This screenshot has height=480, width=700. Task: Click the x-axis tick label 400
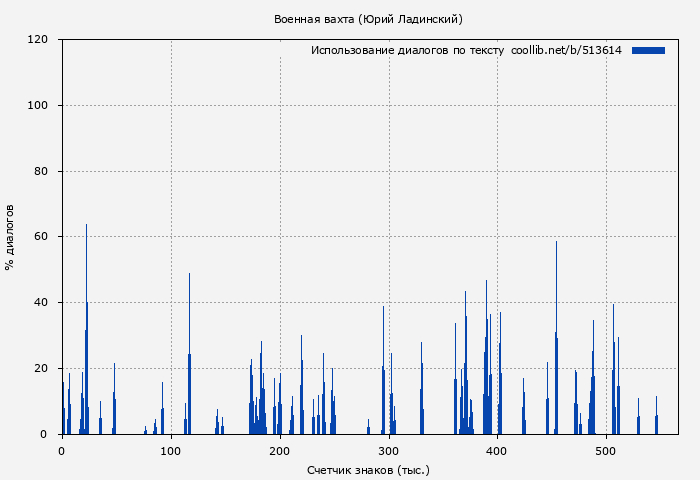point(498,450)
